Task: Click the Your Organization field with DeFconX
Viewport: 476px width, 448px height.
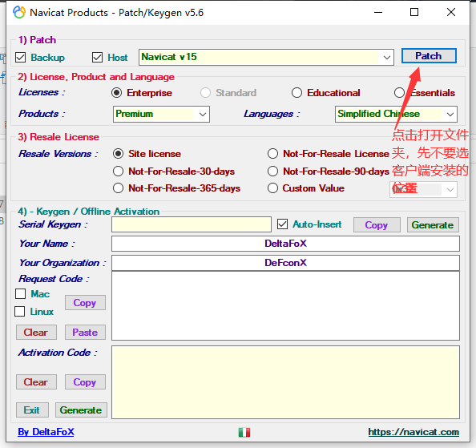Action: tap(285, 263)
